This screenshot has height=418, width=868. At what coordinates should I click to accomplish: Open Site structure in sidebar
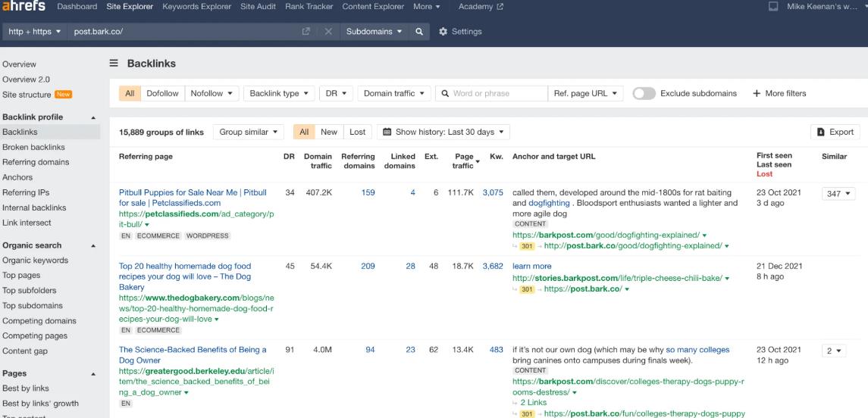point(27,95)
